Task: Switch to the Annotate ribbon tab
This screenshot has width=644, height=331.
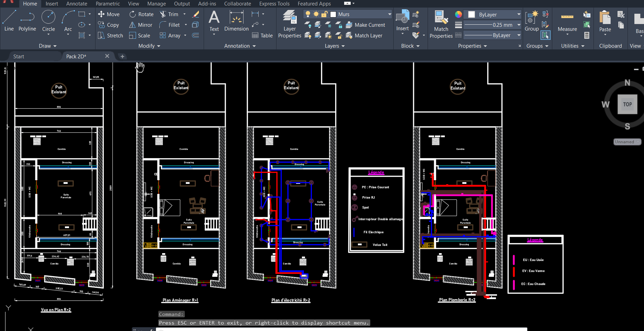Action: pos(77,4)
